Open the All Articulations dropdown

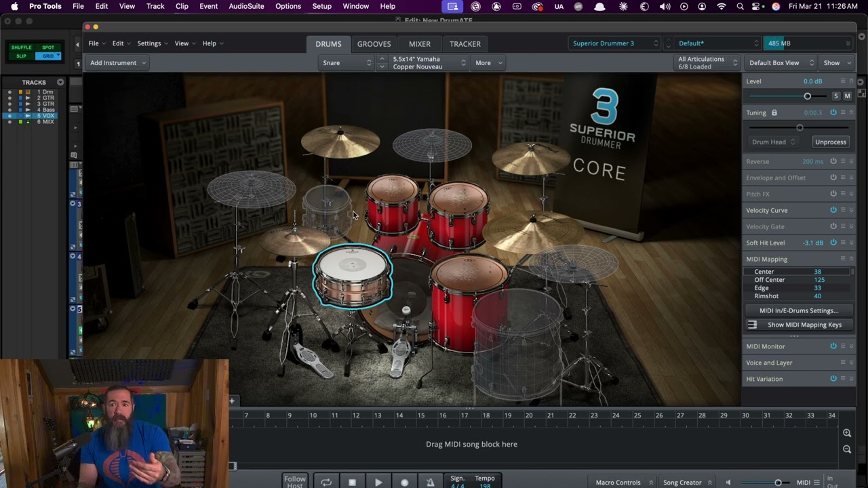pyautogui.click(x=708, y=63)
